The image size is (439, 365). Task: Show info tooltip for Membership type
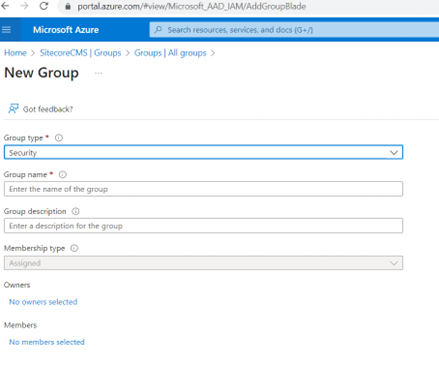click(74, 248)
